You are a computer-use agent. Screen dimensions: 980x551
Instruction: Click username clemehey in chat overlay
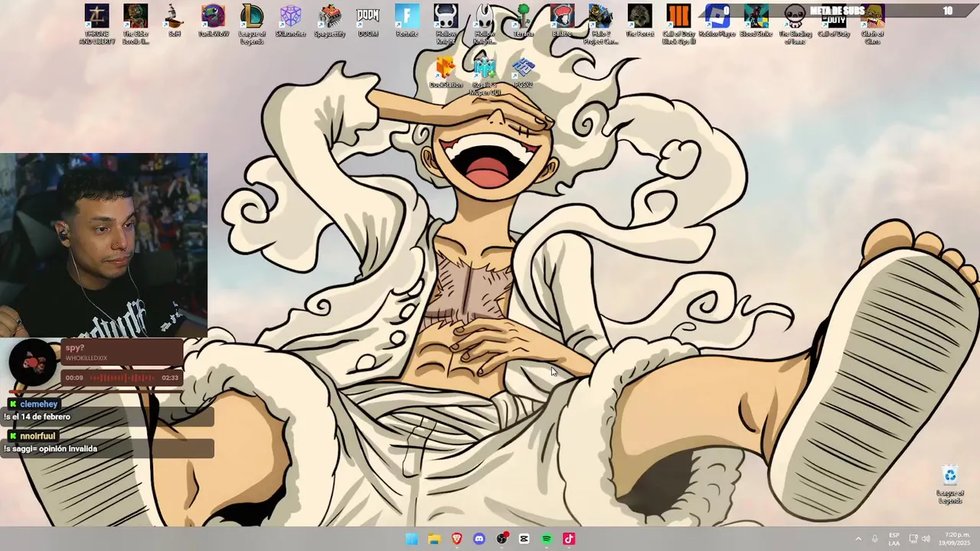[39, 404]
